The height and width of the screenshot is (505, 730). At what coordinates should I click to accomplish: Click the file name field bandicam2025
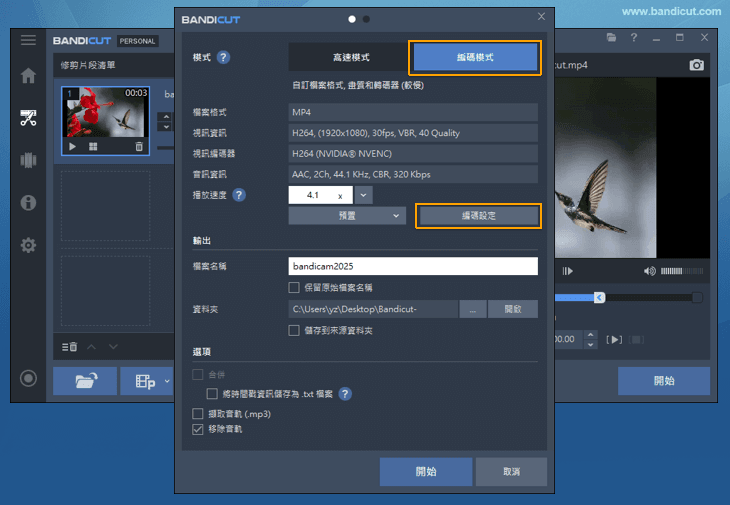point(413,266)
